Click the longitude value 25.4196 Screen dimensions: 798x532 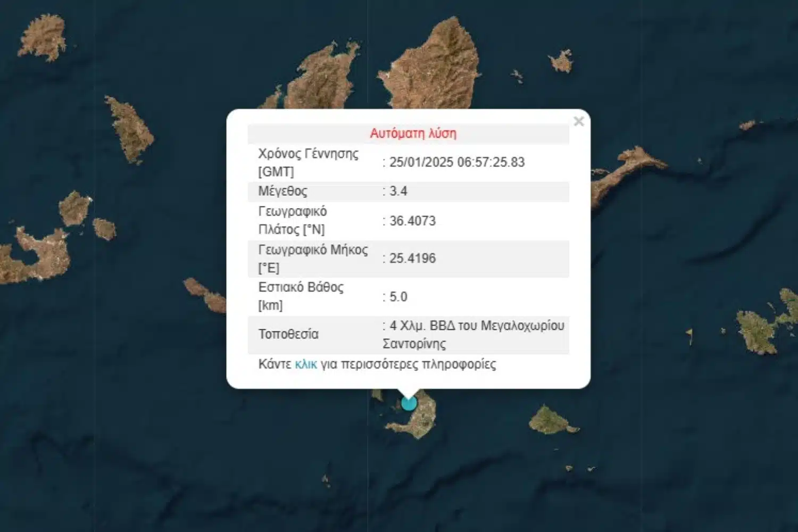(x=412, y=259)
